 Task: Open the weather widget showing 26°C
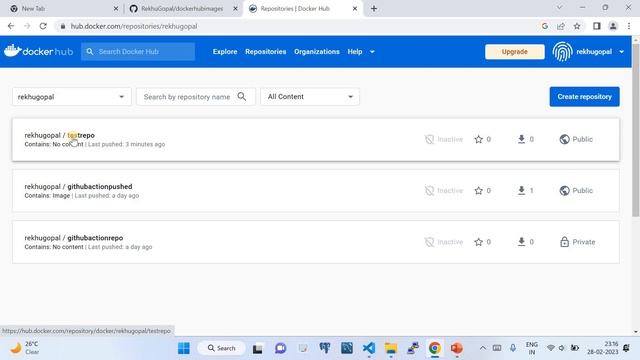[x=24, y=348]
